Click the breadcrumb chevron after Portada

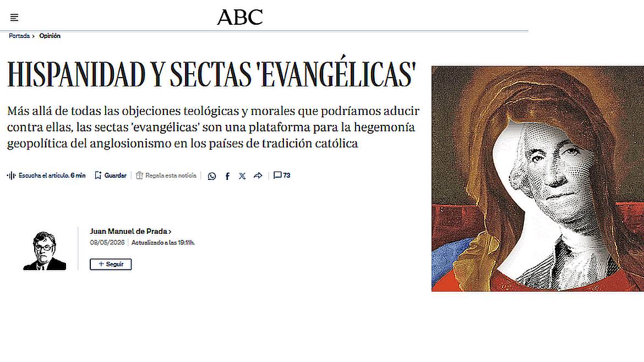[33, 36]
